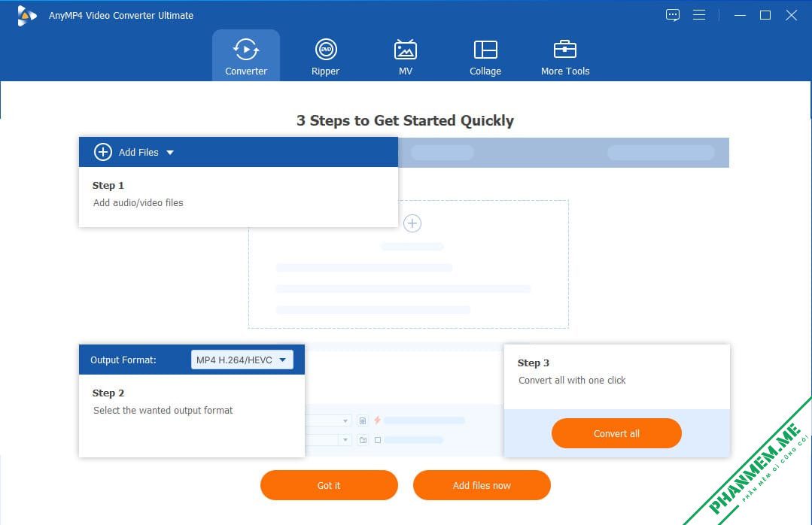Click the Step 3 heading text
The width and height of the screenshot is (812, 525).
[534, 363]
